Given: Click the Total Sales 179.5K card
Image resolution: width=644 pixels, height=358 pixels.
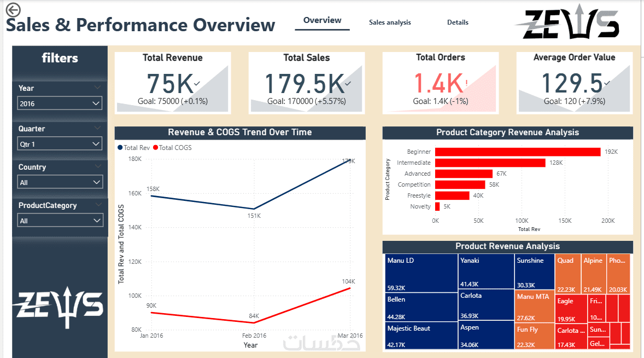Looking at the screenshot, I should click(306, 83).
